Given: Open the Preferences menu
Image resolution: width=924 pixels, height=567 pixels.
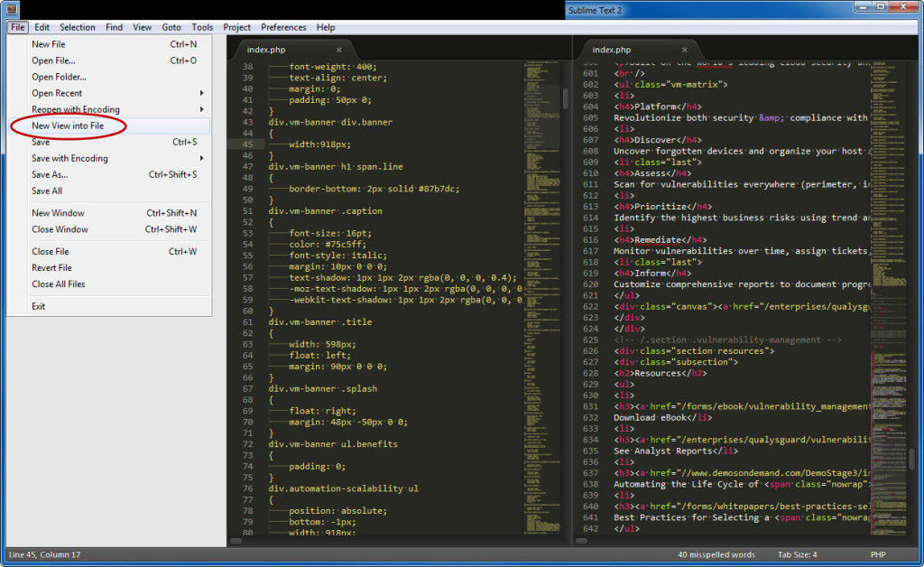Looking at the screenshot, I should pos(283,27).
